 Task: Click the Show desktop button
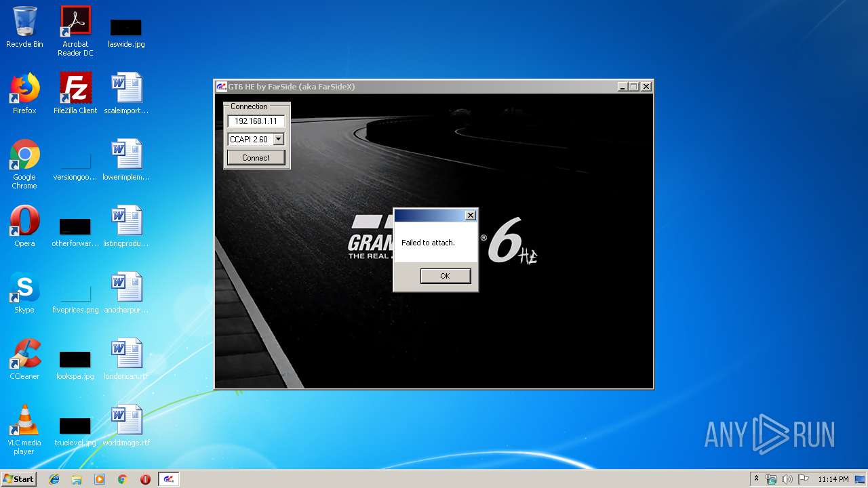861,479
